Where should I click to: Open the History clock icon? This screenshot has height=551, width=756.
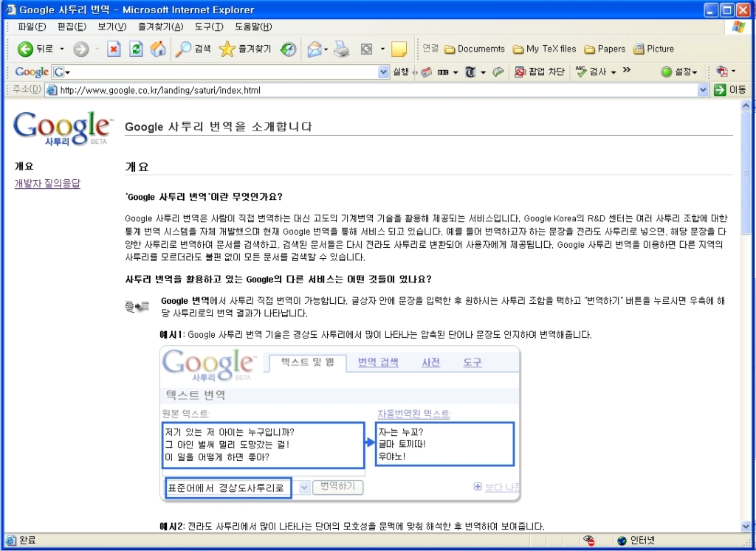(x=289, y=49)
